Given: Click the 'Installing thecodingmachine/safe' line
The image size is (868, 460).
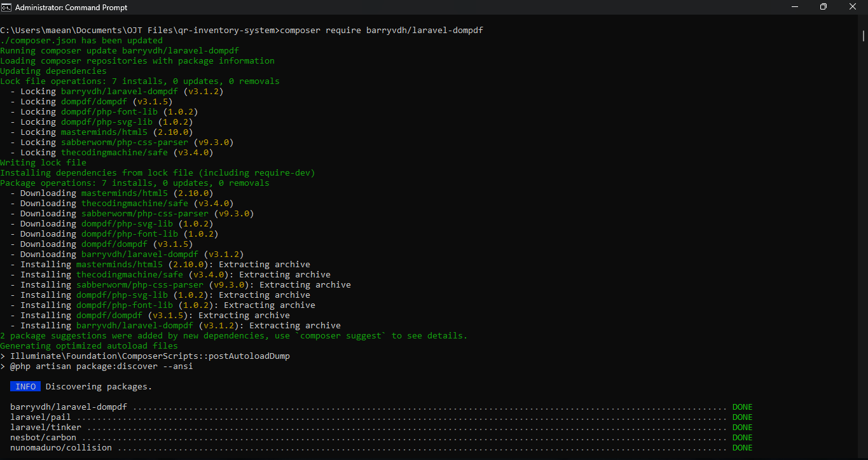Looking at the screenshot, I should (x=176, y=275).
